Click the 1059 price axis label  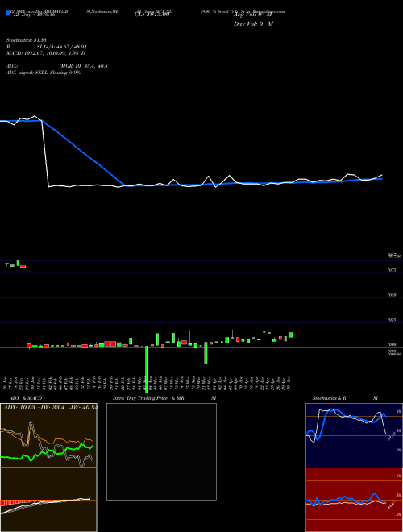coord(392,295)
